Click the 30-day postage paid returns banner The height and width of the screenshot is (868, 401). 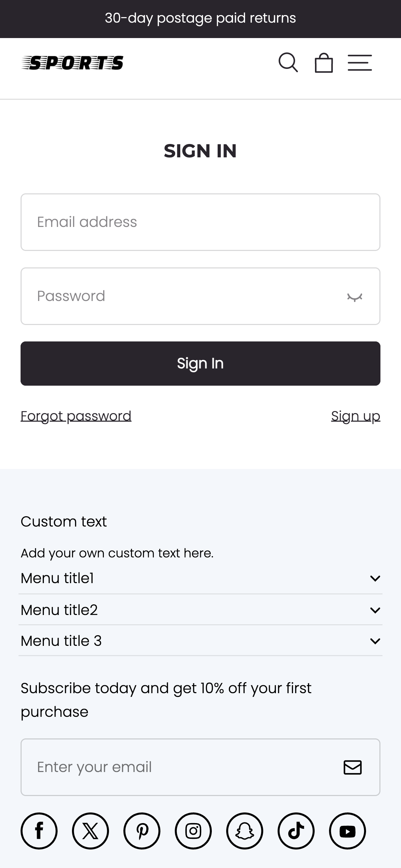coord(200,19)
